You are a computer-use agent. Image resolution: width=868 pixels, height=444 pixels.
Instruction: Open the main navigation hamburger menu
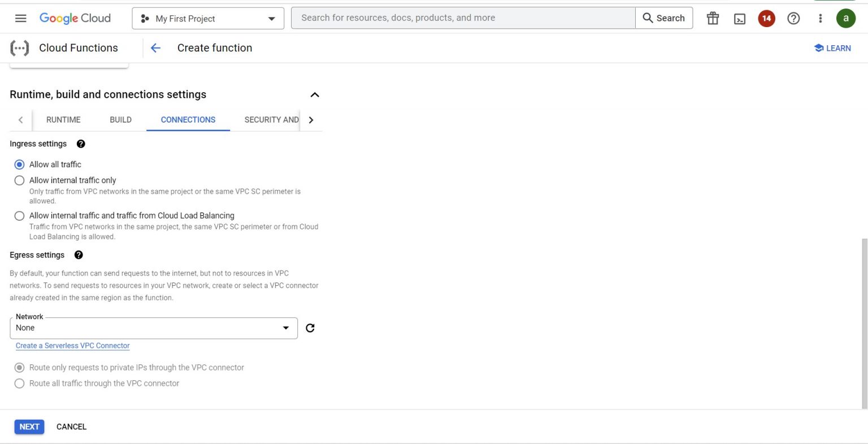21,18
